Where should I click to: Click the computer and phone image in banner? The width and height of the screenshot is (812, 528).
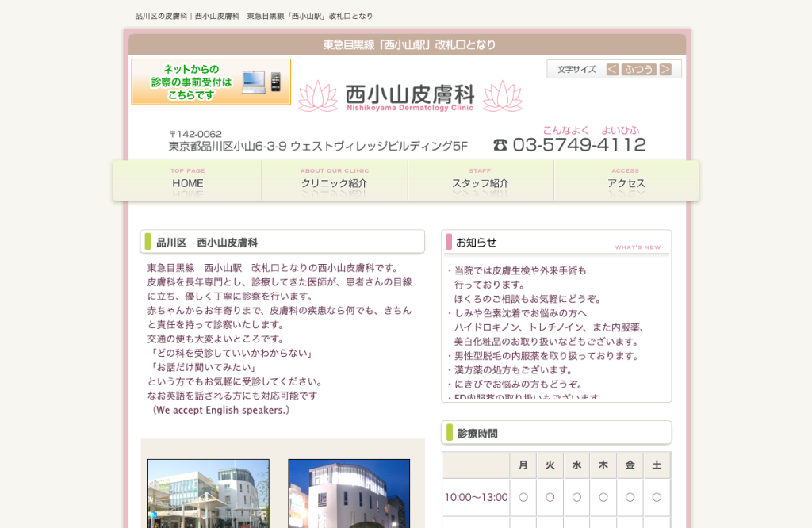click(262, 82)
